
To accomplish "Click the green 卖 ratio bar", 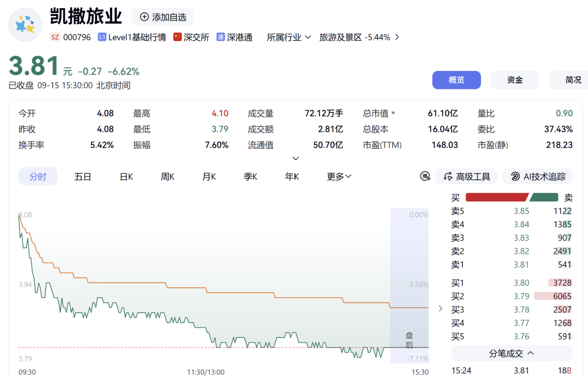I will pyautogui.click(x=544, y=197).
